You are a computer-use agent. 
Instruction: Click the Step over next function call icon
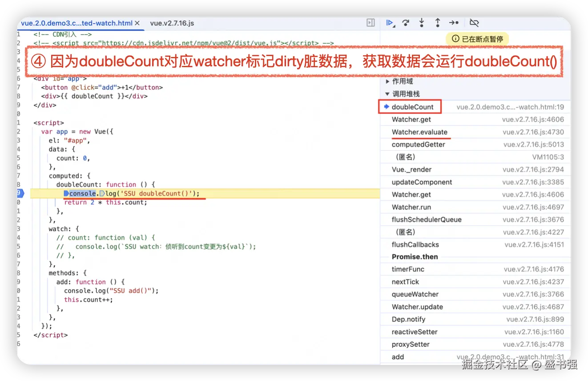pyautogui.click(x=406, y=23)
